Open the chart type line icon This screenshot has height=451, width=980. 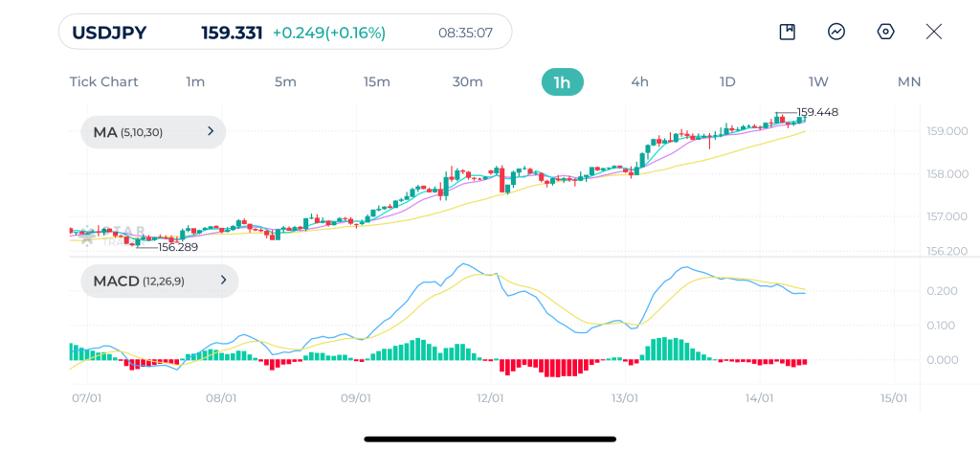click(836, 32)
